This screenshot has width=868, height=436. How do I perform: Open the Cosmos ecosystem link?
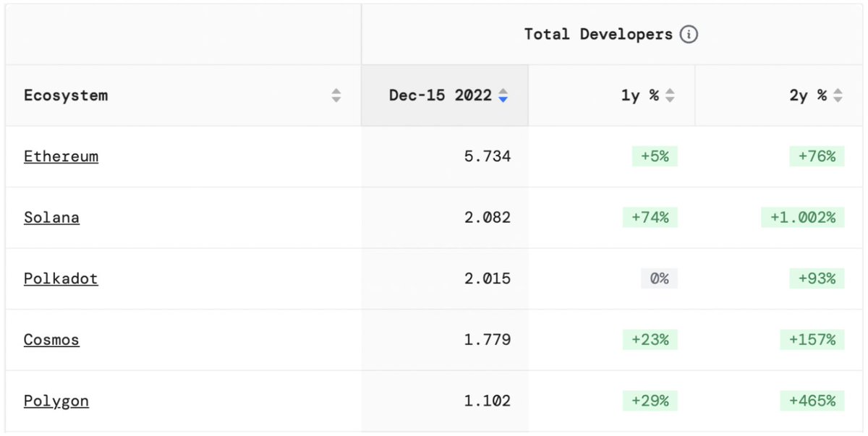51,340
